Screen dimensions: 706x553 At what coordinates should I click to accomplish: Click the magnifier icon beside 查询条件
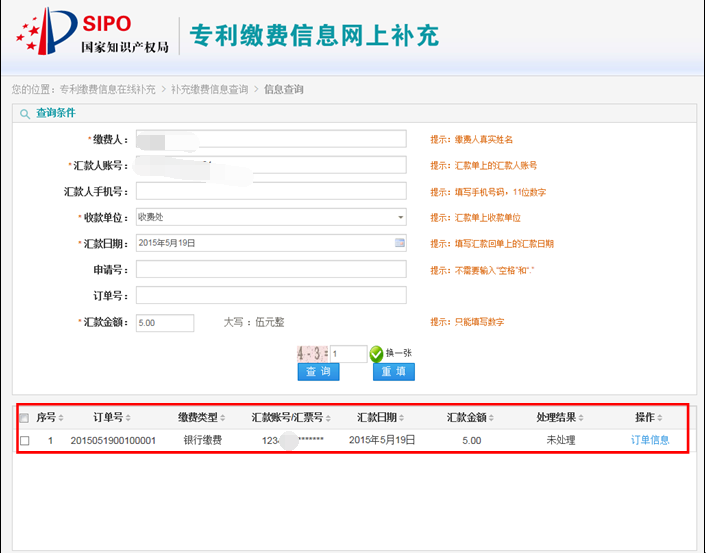25,114
